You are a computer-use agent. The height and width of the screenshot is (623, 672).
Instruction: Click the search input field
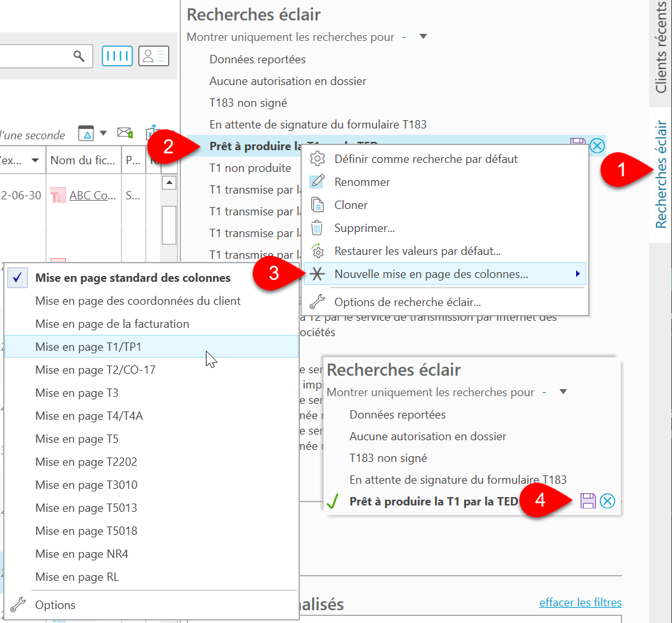[x=45, y=56]
